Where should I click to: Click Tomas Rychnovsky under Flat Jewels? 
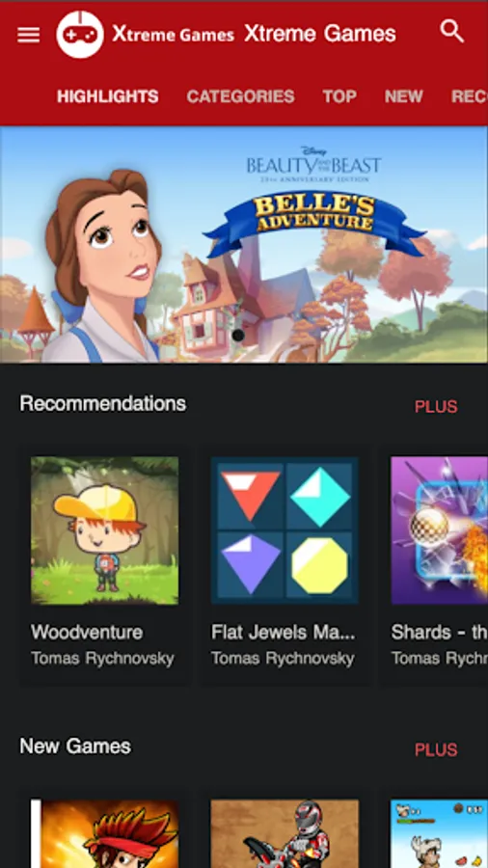point(283,658)
